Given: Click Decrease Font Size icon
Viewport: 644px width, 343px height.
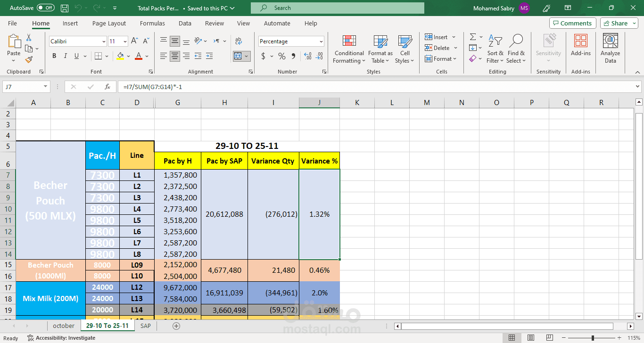Looking at the screenshot, I should 146,41.
